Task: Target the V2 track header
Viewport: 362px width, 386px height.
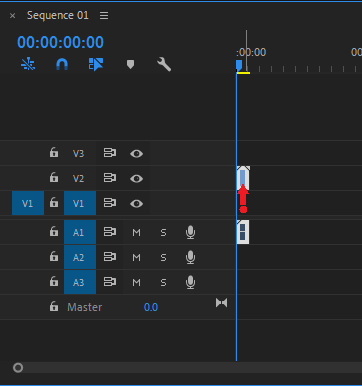Action: coord(79,178)
